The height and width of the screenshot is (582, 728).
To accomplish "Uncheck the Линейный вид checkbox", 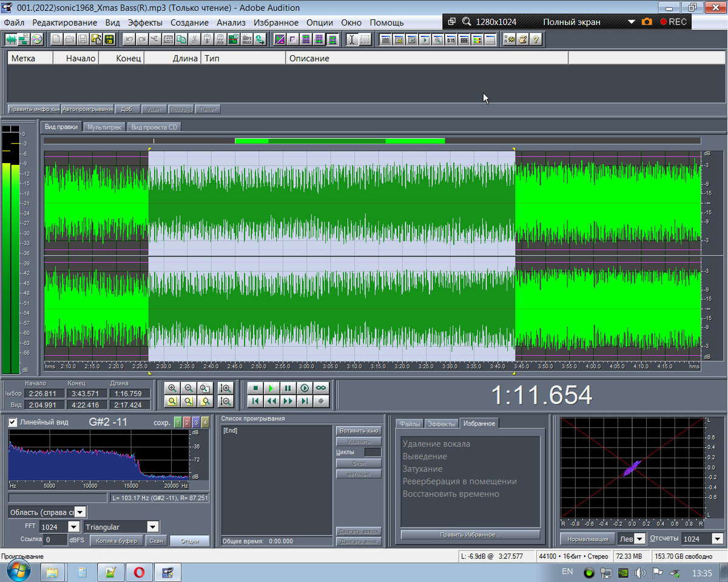I will (x=12, y=422).
